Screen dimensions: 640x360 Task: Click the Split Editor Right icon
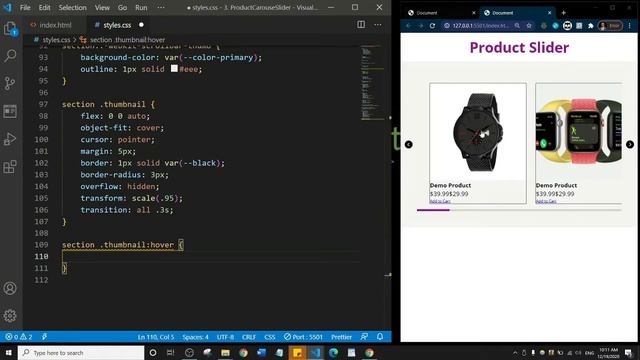point(361,24)
